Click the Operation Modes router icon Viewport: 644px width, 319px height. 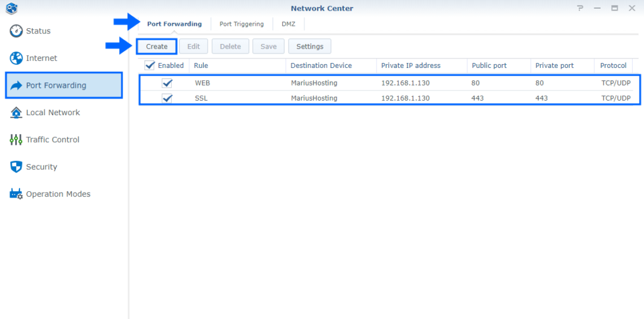click(16, 194)
